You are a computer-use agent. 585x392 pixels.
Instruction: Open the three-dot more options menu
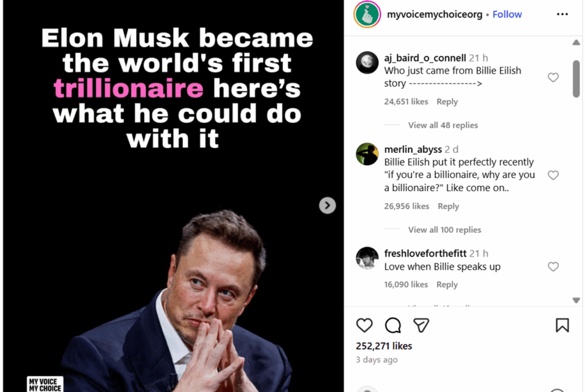point(562,14)
